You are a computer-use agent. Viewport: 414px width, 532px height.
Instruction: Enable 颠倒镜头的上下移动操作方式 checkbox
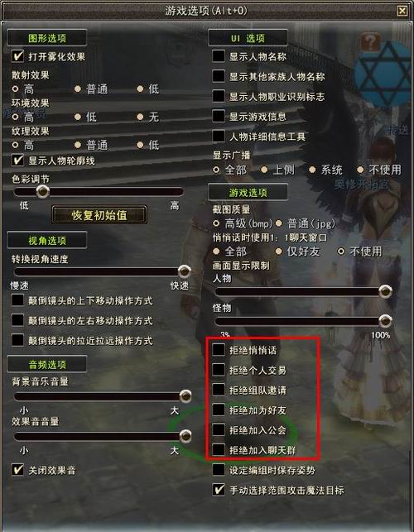(17, 300)
